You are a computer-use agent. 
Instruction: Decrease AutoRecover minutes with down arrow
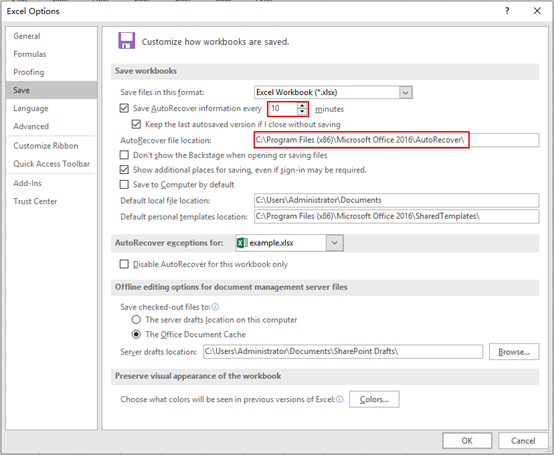(302, 112)
